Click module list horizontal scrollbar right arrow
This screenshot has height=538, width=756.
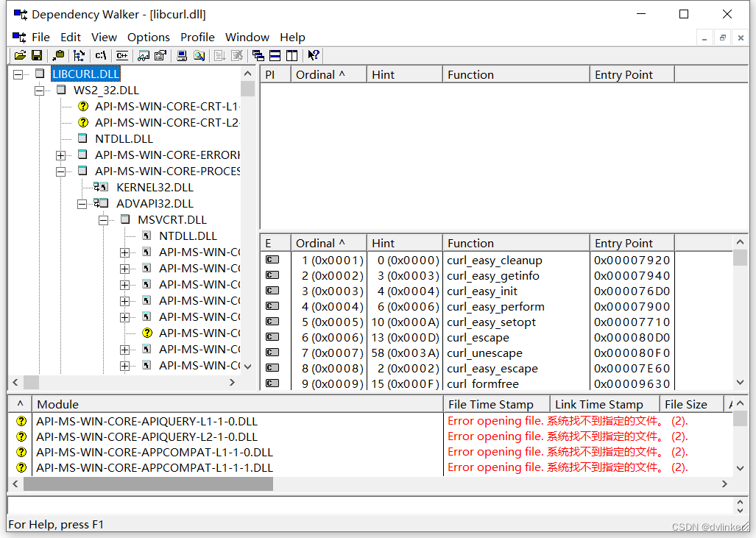tap(724, 484)
